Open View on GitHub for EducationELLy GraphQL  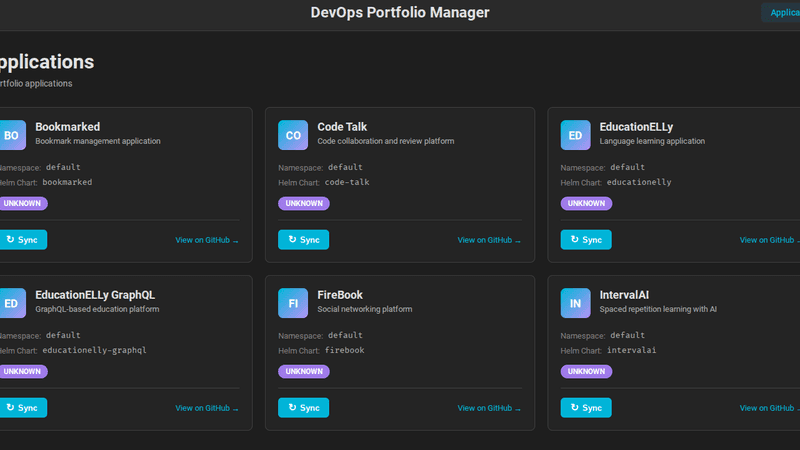coord(207,408)
